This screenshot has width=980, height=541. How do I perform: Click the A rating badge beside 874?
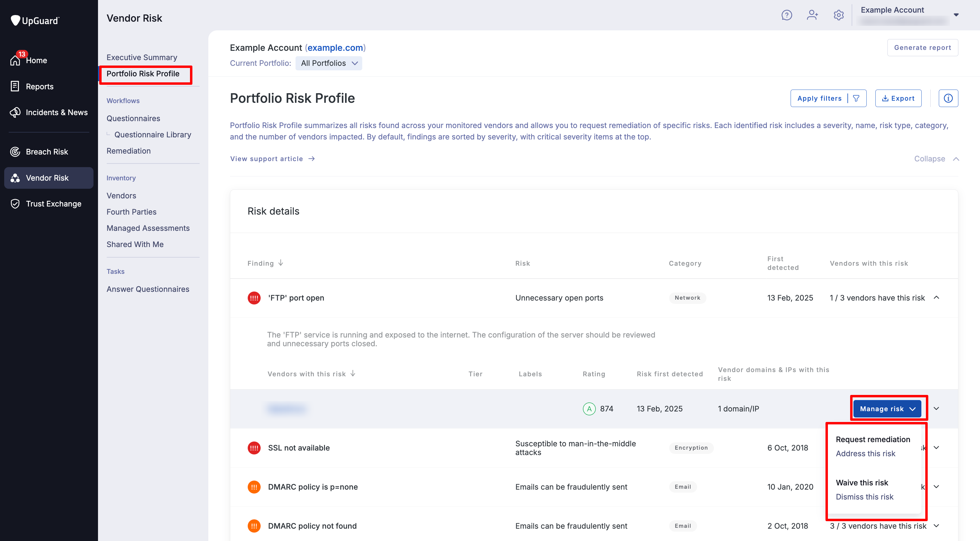[x=589, y=409]
